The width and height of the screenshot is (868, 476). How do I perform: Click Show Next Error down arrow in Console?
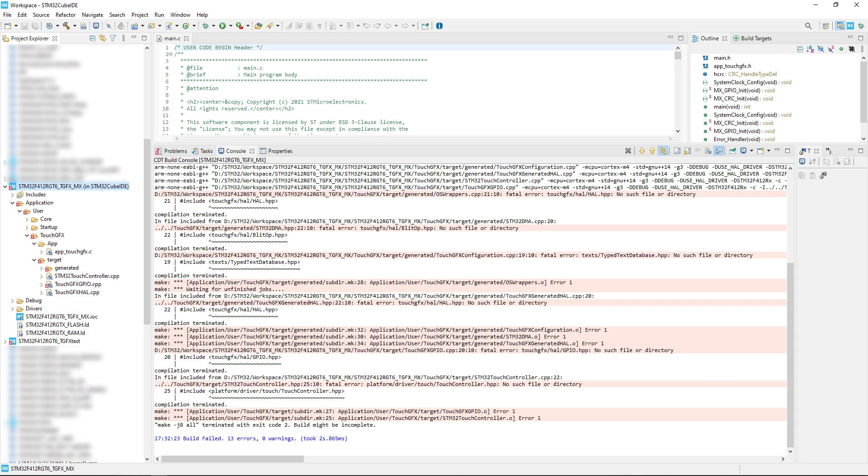[642, 151]
